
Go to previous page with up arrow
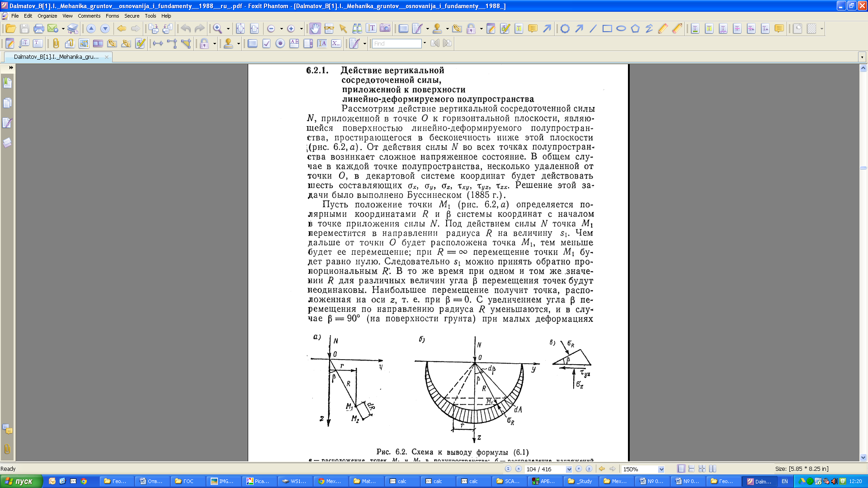click(91, 29)
